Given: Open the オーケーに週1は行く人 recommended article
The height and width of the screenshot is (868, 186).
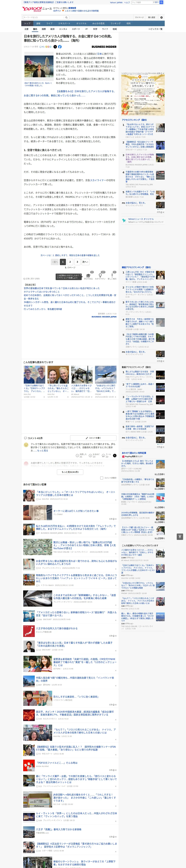Looking at the screenshot, I should click(76, 511).
